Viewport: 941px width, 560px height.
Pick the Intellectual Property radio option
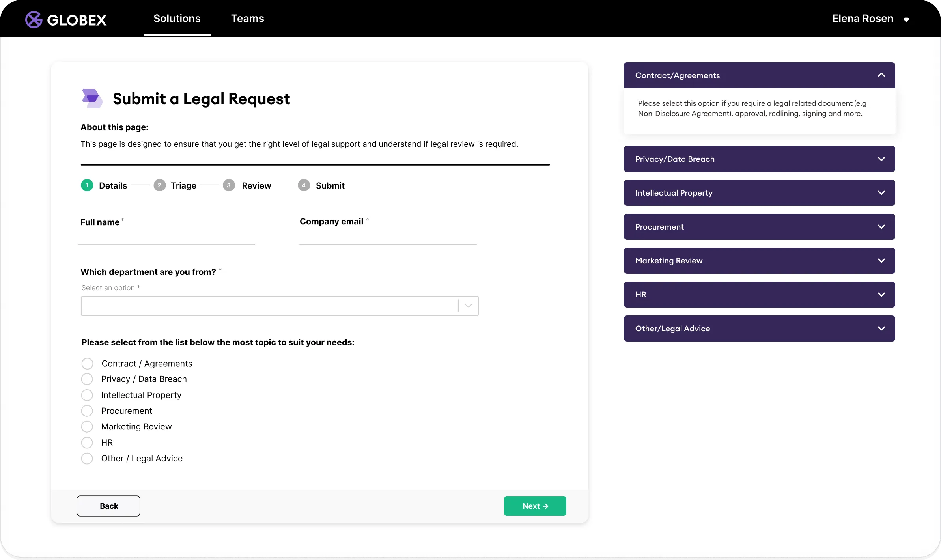(87, 395)
